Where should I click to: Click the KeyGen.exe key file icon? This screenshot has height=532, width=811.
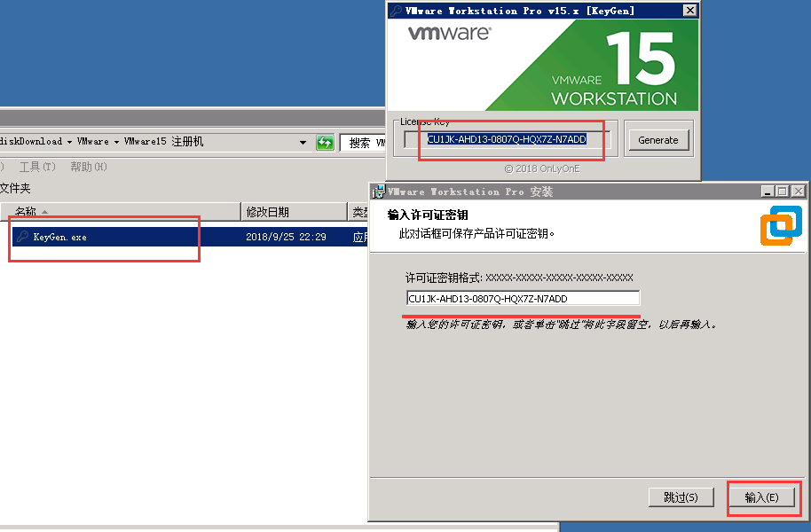[22, 237]
